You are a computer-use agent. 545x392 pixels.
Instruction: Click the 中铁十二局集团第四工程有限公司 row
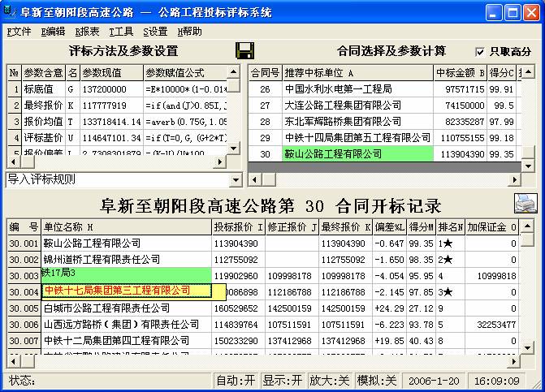[263, 341]
